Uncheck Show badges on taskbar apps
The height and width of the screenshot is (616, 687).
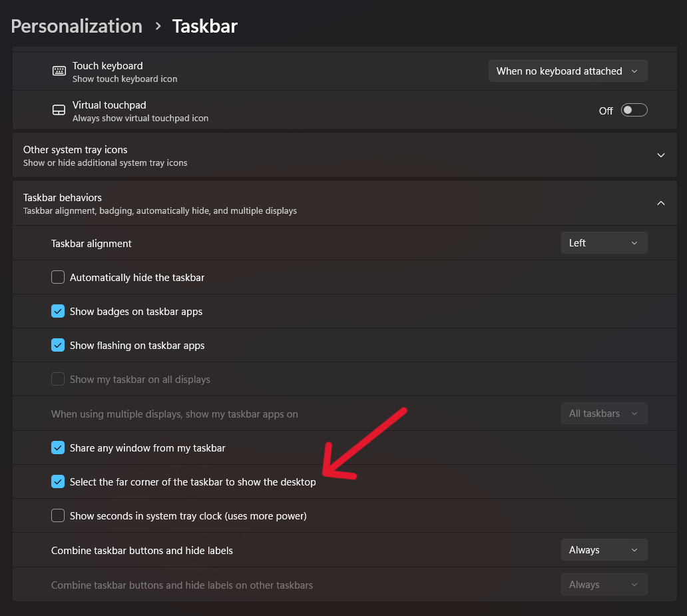[x=58, y=311]
